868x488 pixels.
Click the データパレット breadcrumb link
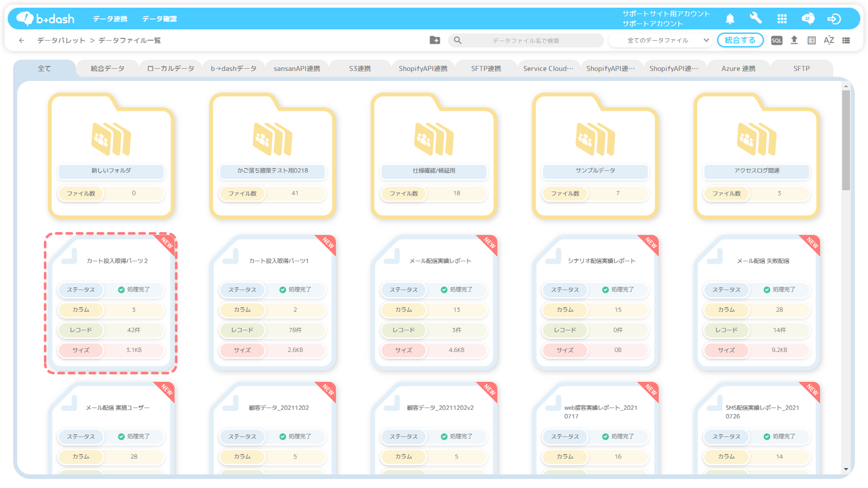[x=61, y=40]
